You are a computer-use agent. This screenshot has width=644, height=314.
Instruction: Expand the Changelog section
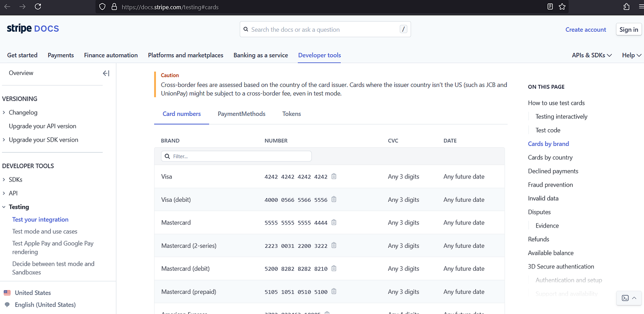pyautogui.click(x=4, y=113)
